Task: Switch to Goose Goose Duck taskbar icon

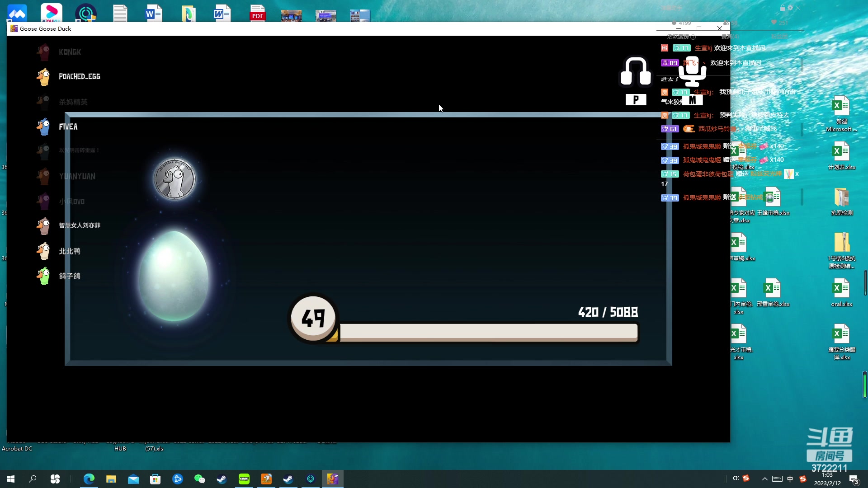Action: pos(333,479)
